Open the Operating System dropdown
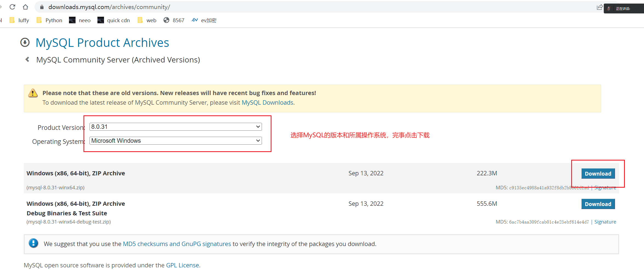 [x=176, y=141]
